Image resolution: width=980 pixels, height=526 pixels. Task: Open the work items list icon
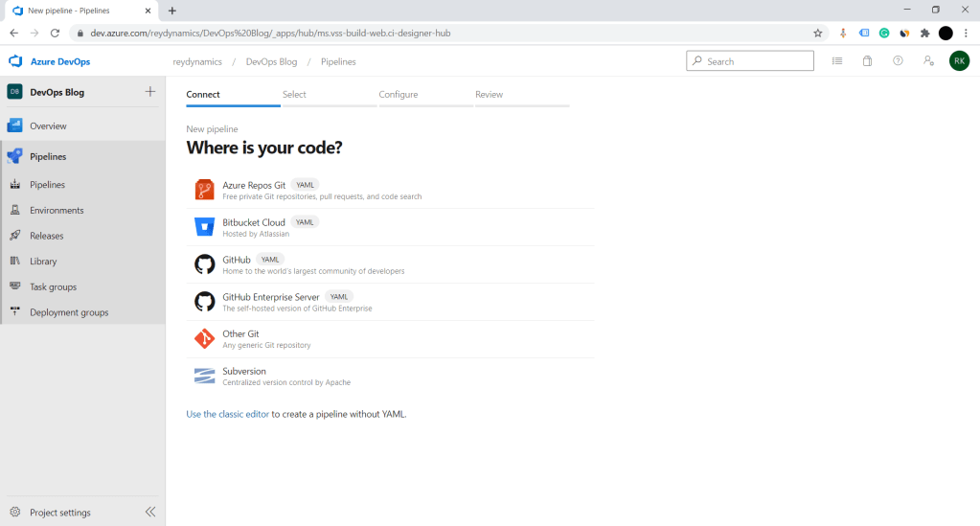(837, 61)
